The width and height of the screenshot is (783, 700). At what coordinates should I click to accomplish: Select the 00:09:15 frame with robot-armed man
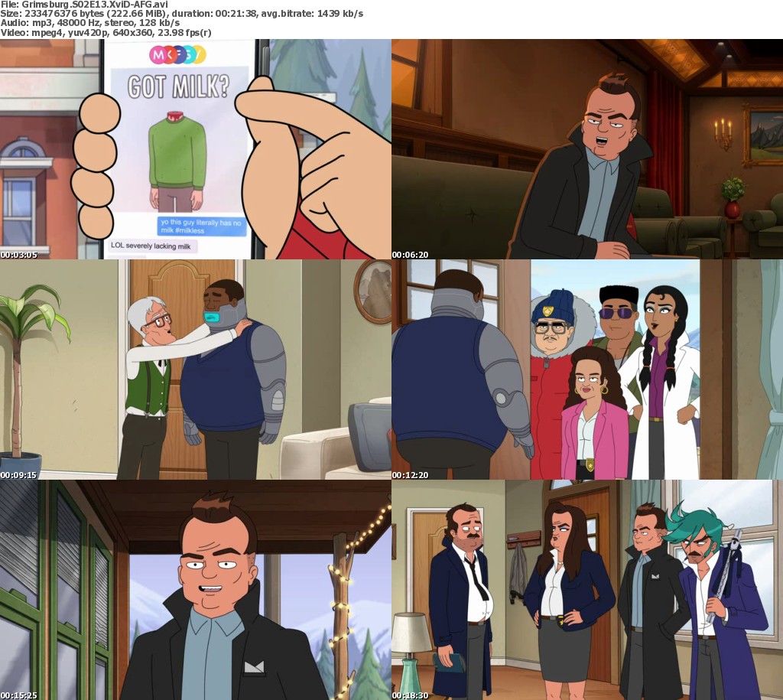[195, 370]
